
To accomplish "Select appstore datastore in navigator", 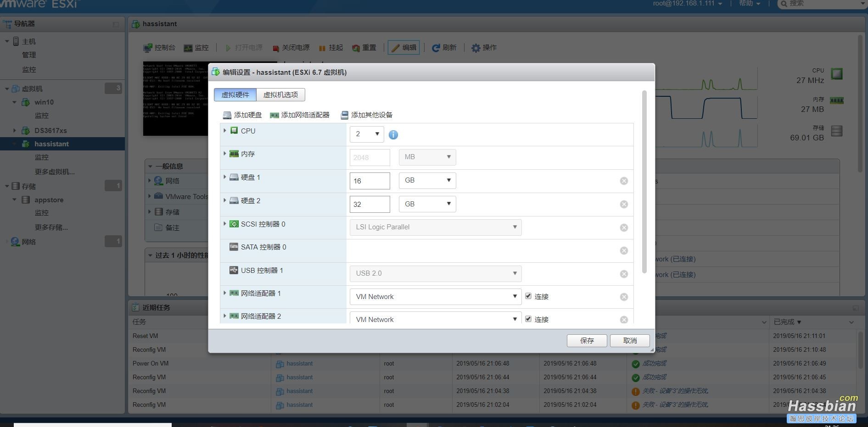I will (49, 200).
